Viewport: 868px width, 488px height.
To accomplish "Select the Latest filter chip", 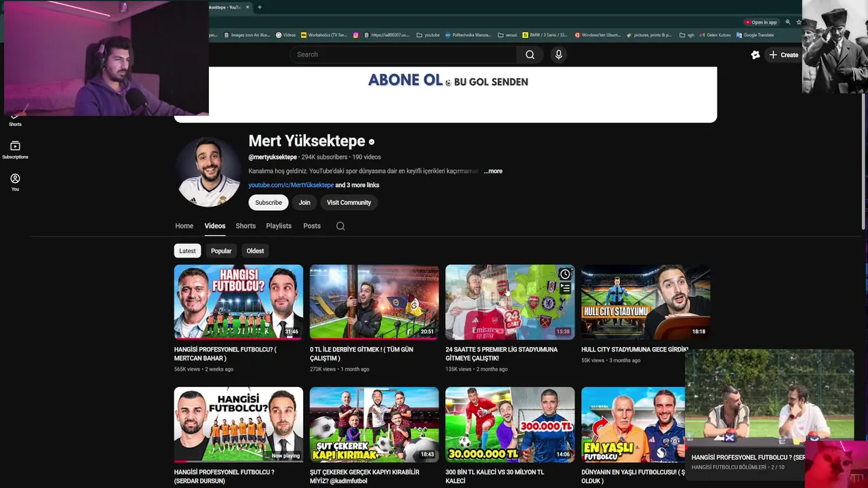I will pos(187,251).
